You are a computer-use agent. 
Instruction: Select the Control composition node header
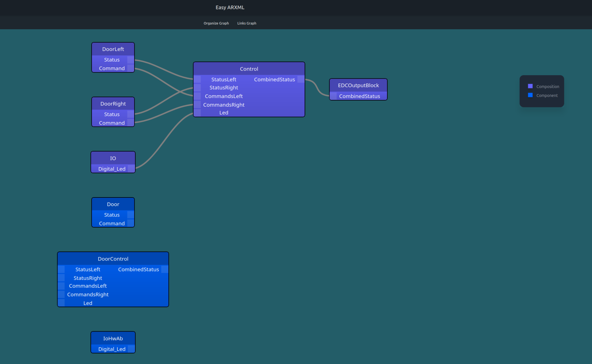pos(249,69)
